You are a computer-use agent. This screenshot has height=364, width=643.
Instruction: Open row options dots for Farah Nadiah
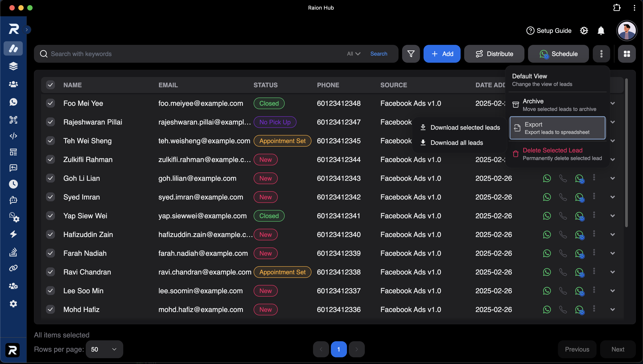[594, 252]
